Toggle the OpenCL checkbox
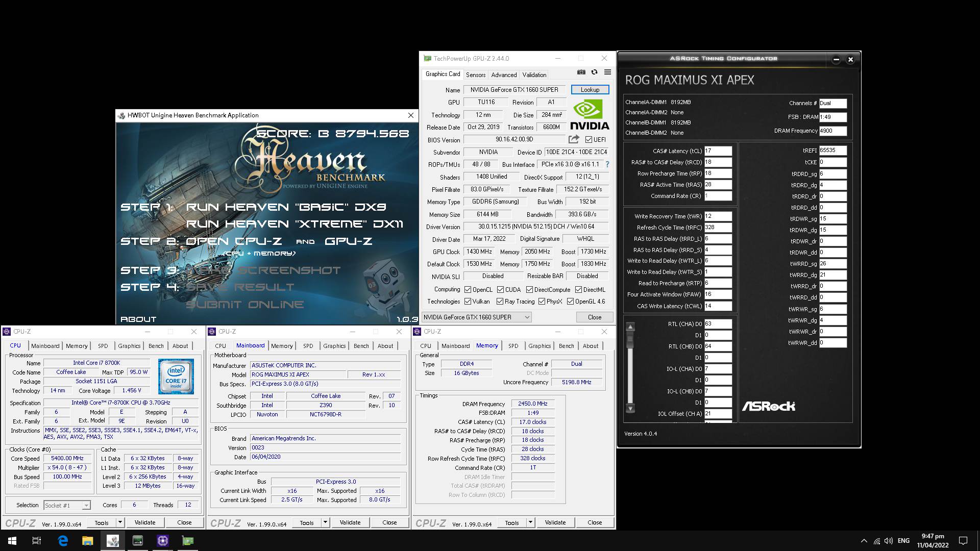Viewport: 980px width, 551px height. (468, 289)
